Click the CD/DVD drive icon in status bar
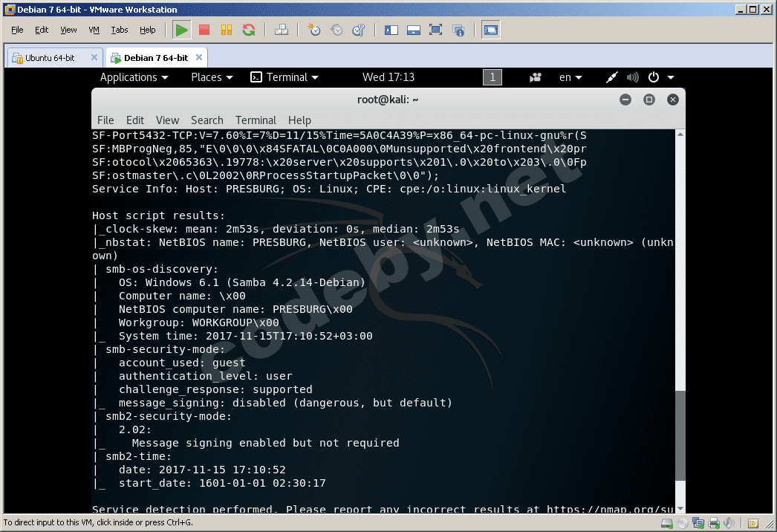Screen dimensions: 777x532 point(683,523)
